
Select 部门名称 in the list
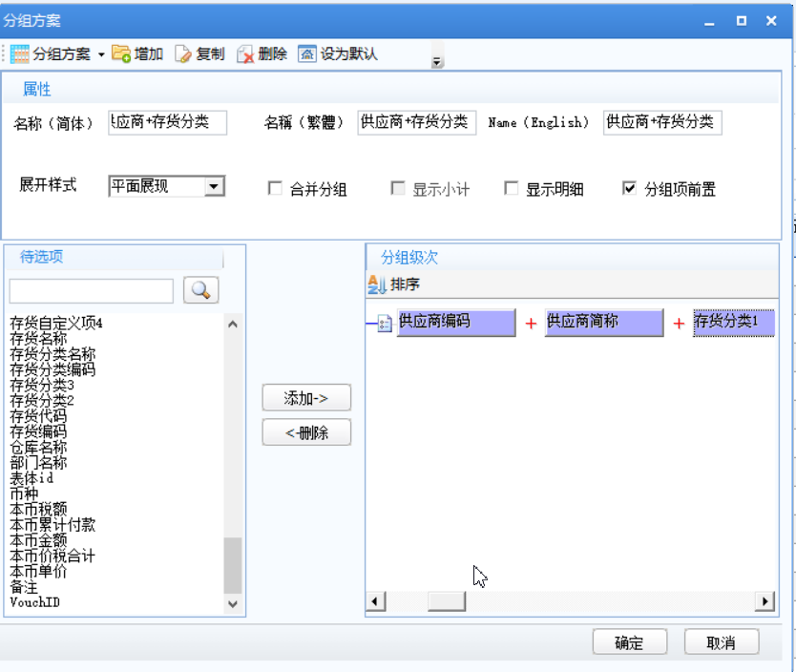[x=38, y=463]
